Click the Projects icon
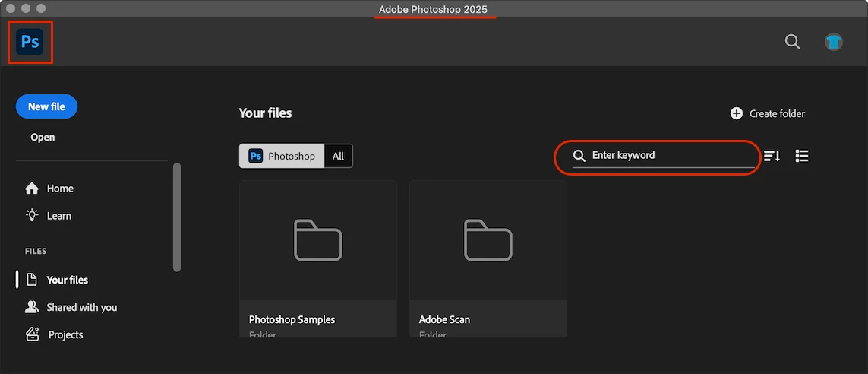Image resolution: width=868 pixels, height=374 pixels. click(x=32, y=334)
